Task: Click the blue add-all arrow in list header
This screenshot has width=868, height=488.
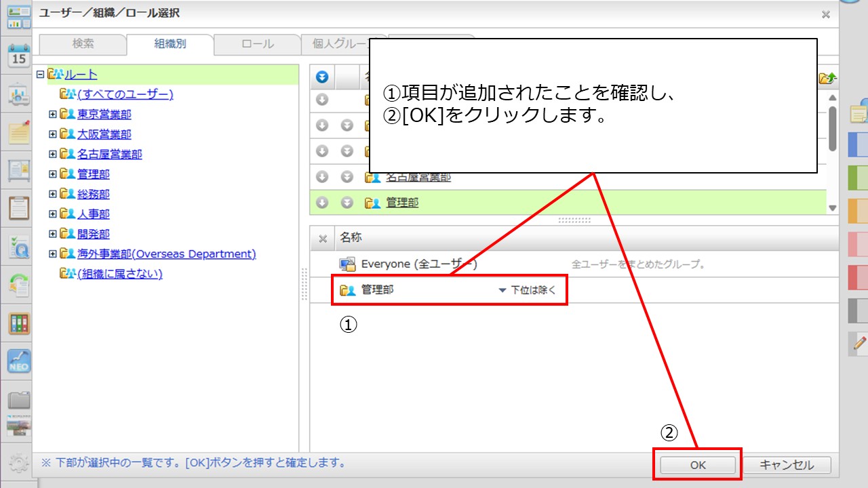Action: point(323,77)
